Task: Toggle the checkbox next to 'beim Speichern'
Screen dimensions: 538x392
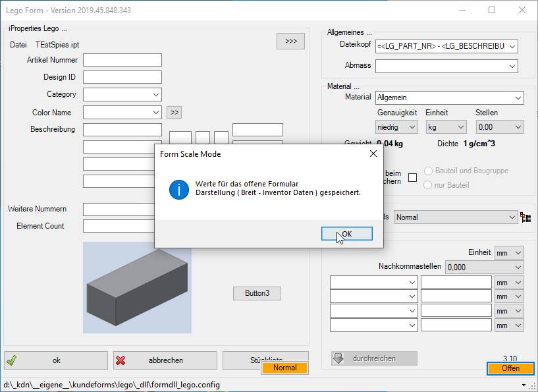Action: 412,178
